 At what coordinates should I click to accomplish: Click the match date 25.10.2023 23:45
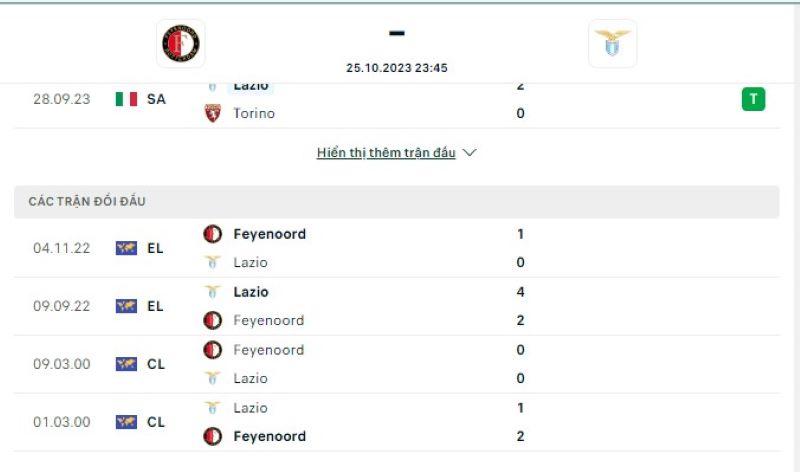(396, 68)
